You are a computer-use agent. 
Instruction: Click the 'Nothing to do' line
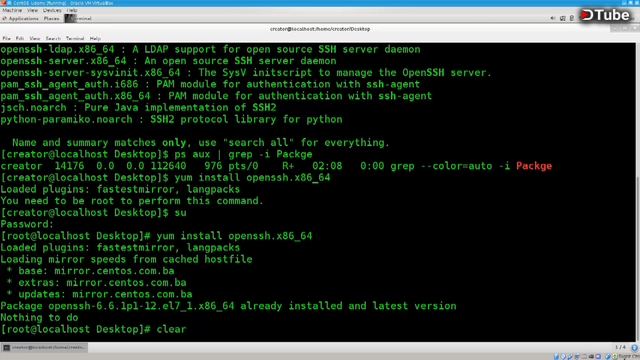click(x=39, y=318)
